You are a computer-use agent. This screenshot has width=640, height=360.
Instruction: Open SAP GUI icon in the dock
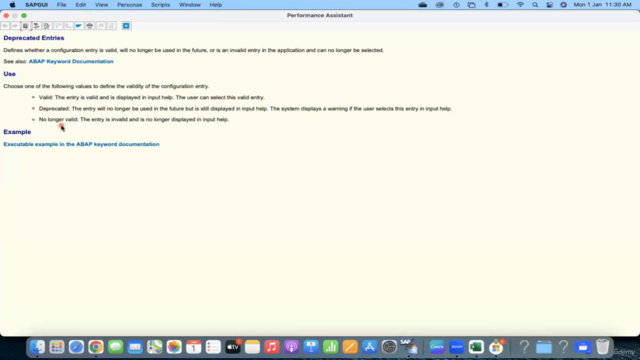click(x=409, y=347)
